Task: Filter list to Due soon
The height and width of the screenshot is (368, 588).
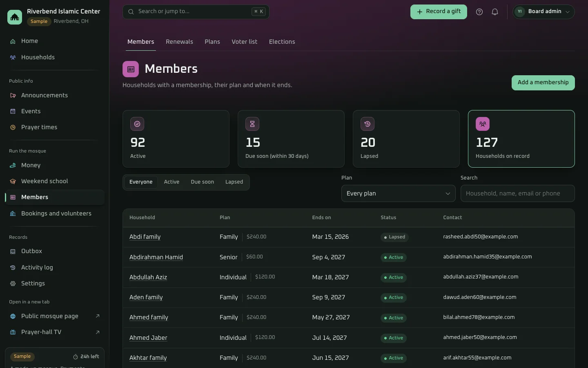Action: [x=203, y=182]
